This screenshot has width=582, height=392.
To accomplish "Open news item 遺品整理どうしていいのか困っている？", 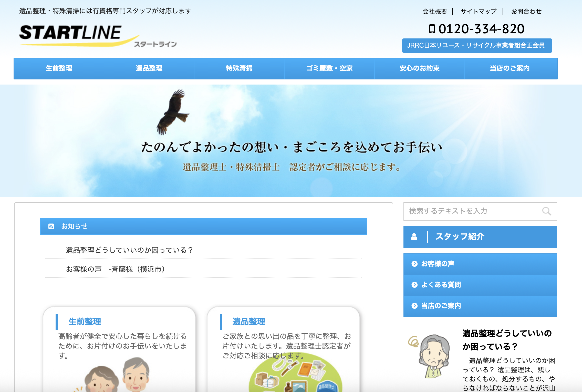I will tap(129, 250).
